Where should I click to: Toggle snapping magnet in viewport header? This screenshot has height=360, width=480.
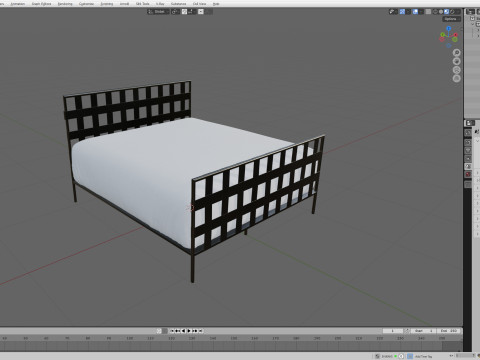(184, 12)
